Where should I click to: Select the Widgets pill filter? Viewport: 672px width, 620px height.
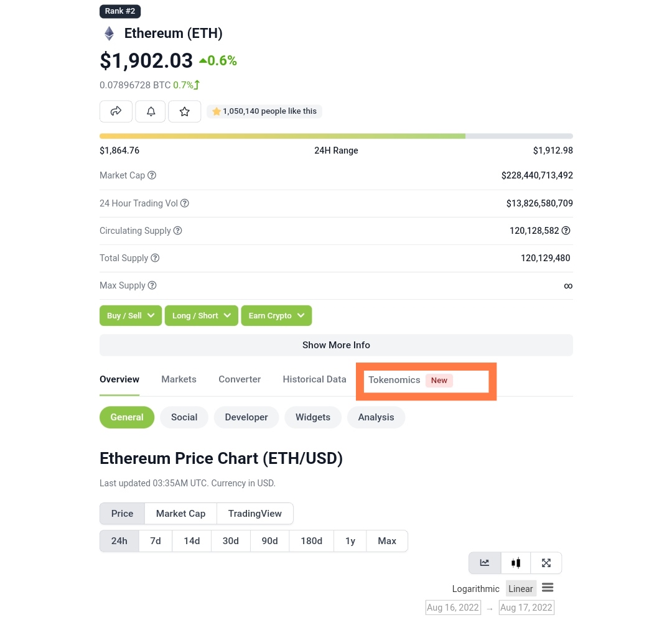[313, 417]
